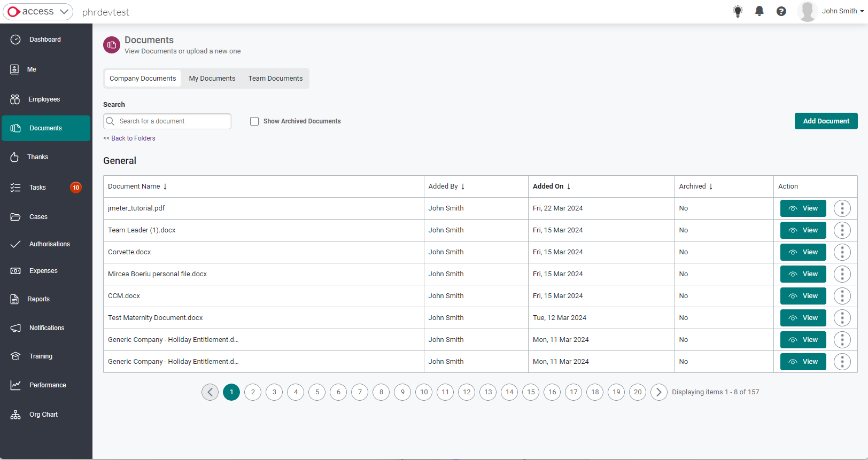Go to page 10 of results
Image resolution: width=868 pixels, height=460 pixels.
pyautogui.click(x=424, y=392)
